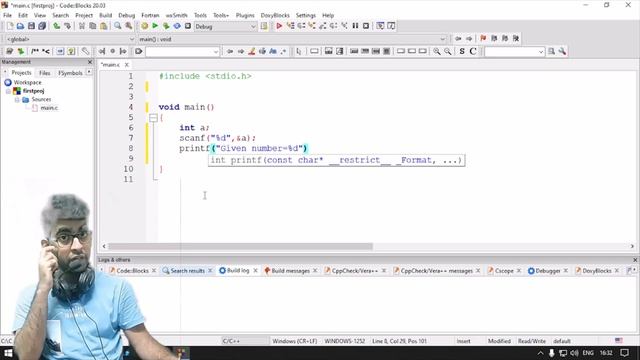Click the S source toolbar icon
The height and width of the screenshot is (360, 640).
coord(462,51)
